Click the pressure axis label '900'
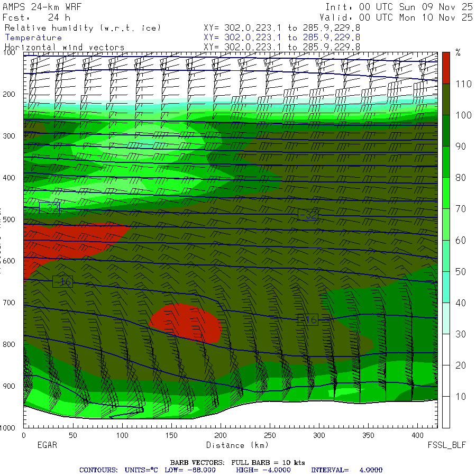Image resolution: width=476 pixels, height=476 pixels. [9, 386]
